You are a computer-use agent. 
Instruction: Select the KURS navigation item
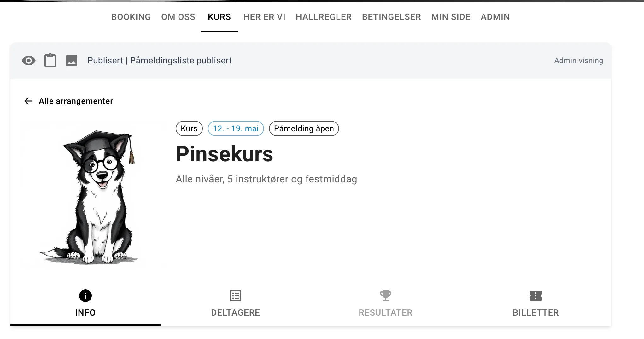click(x=220, y=17)
